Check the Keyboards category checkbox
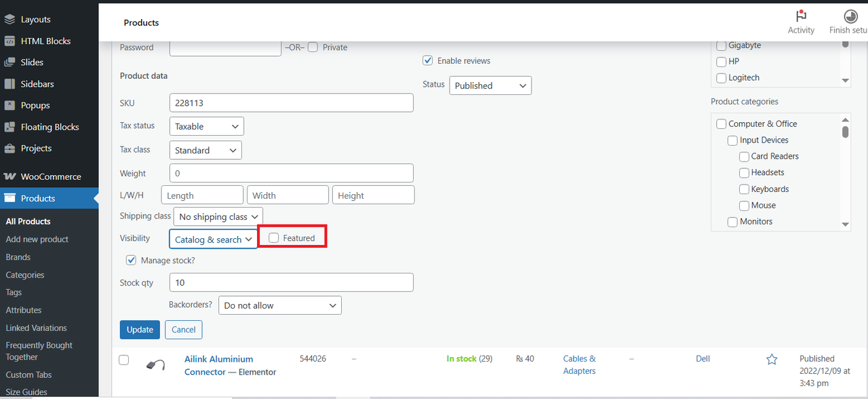 pyautogui.click(x=744, y=189)
